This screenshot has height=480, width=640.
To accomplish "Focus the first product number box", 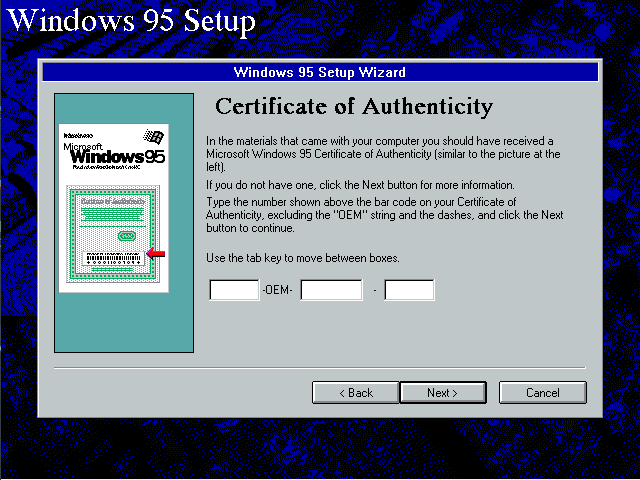I will [x=234, y=290].
